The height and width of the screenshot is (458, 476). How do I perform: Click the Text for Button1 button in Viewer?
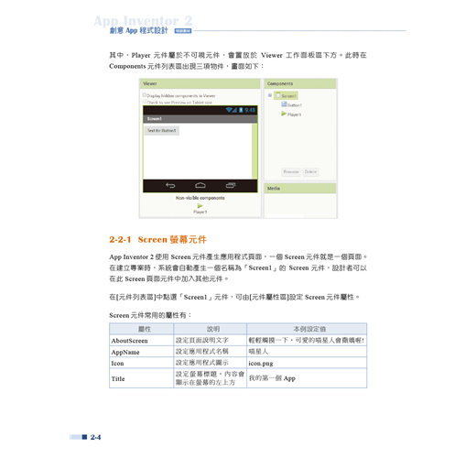tap(162, 131)
